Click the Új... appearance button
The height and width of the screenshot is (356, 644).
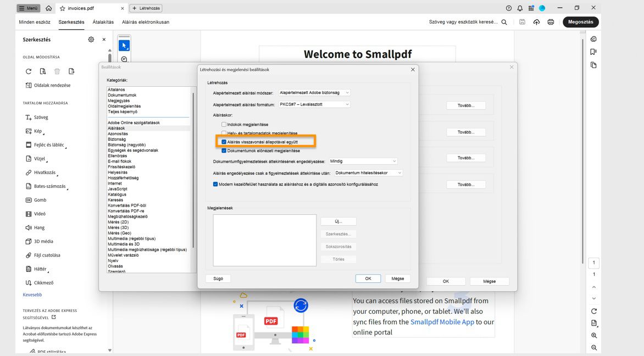(x=338, y=221)
